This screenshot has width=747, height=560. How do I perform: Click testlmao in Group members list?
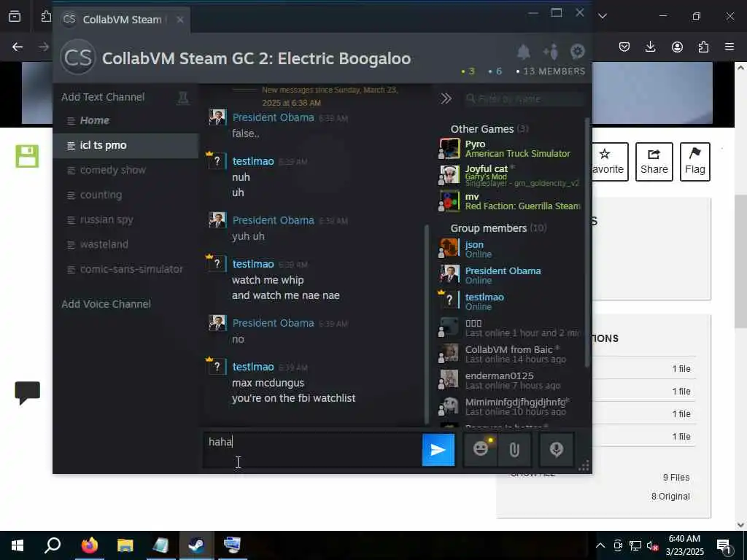click(x=510, y=301)
